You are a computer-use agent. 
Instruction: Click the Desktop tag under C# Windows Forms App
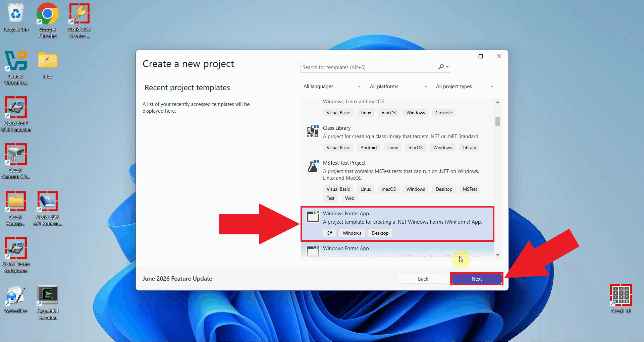point(380,233)
